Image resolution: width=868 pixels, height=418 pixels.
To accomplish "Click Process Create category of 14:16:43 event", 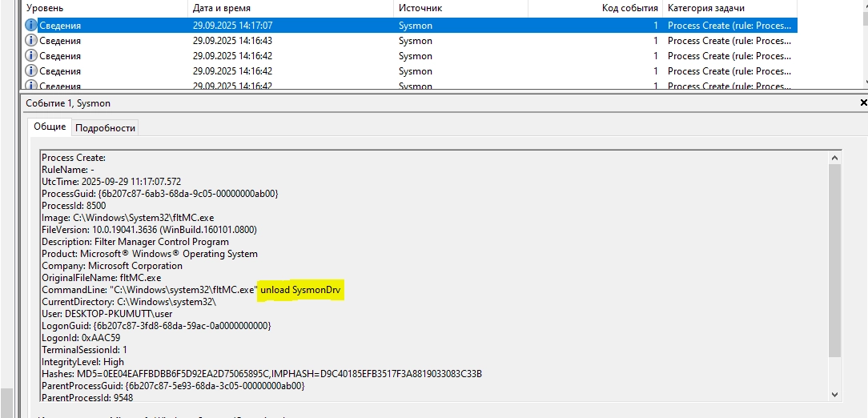I will pos(729,41).
